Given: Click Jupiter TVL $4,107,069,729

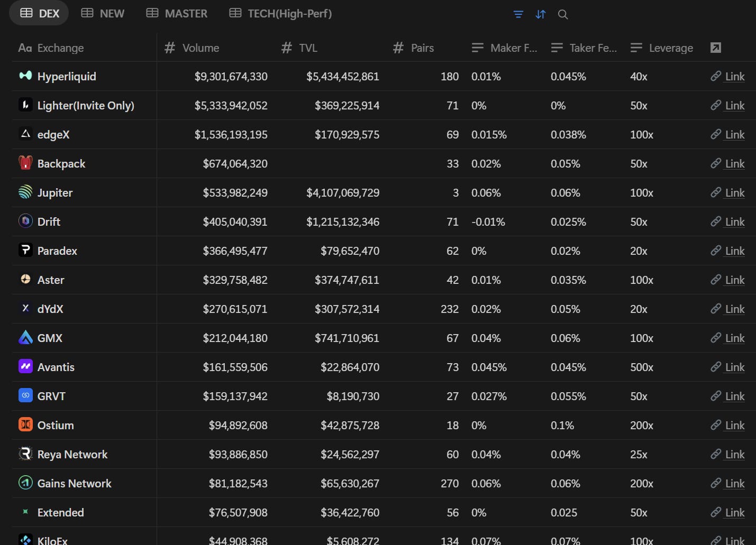Looking at the screenshot, I should (343, 192).
